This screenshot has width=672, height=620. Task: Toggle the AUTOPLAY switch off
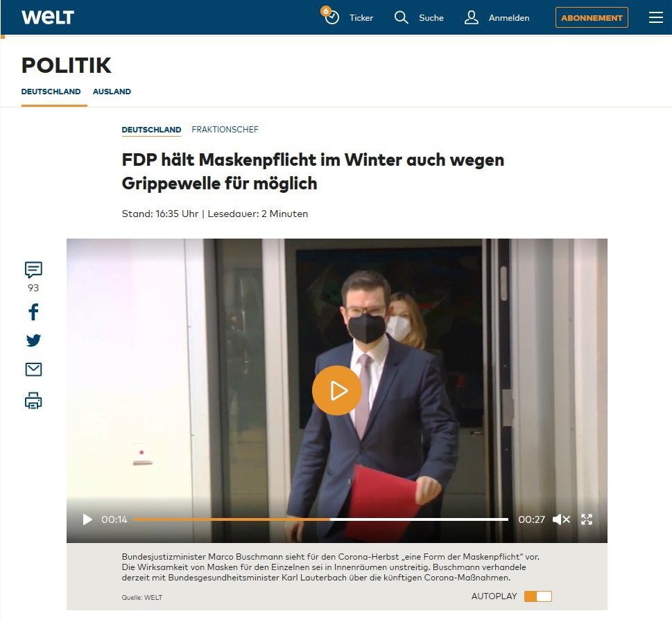538,596
